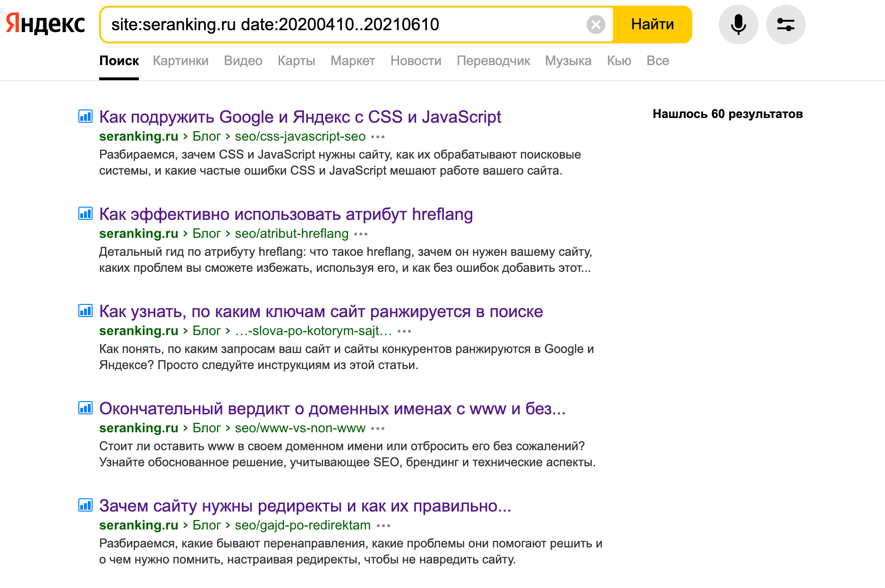Expand the three-dots menu after seo/www-vs-non-www
885x588 pixels.
378,428
